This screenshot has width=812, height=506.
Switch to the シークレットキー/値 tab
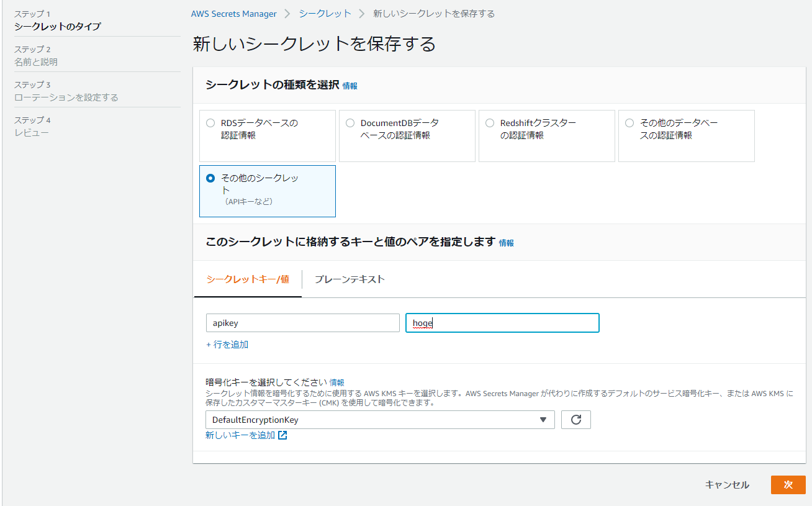coord(248,279)
